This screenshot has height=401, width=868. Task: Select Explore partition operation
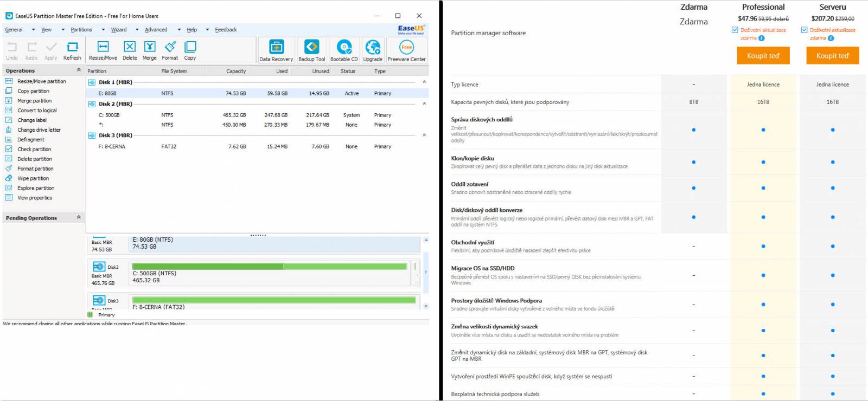(30, 189)
